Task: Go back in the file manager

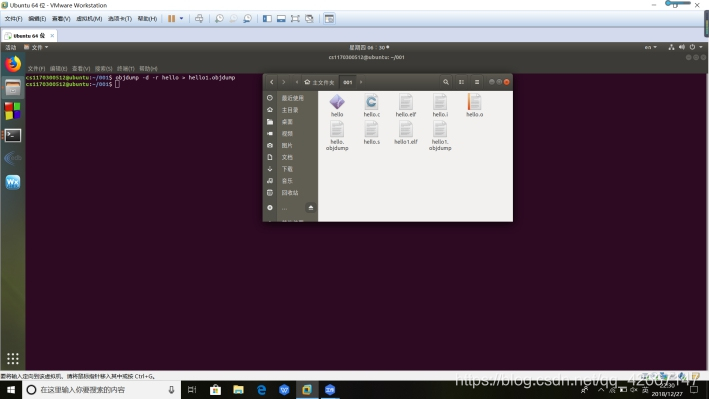Action: click(271, 82)
